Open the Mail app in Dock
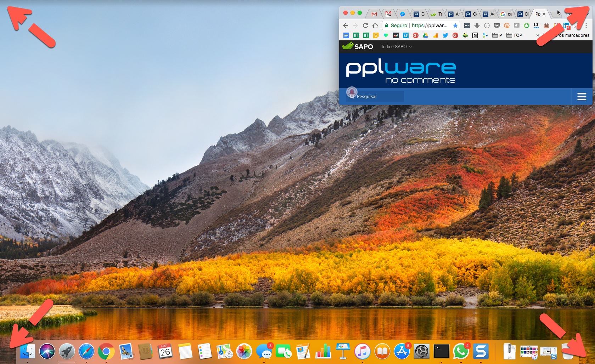Screen dimensions: 595x364 (x=126, y=352)
